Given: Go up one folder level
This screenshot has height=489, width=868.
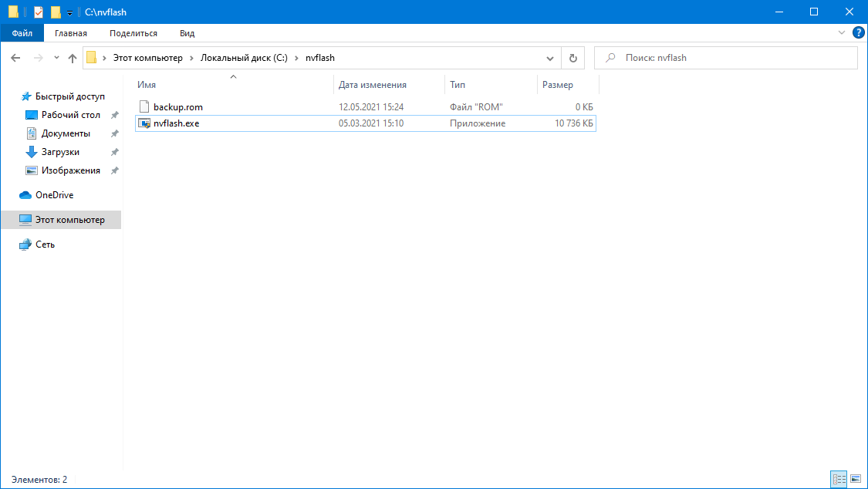Looking at the screenshot, I should click(73, 58).
